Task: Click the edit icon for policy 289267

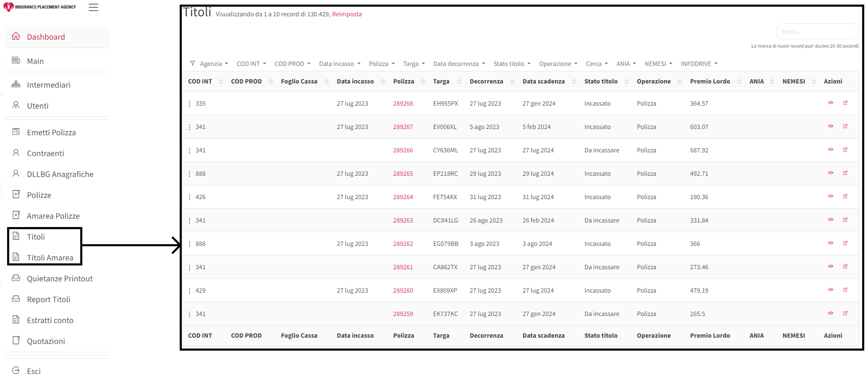Action: pos(845,126)
